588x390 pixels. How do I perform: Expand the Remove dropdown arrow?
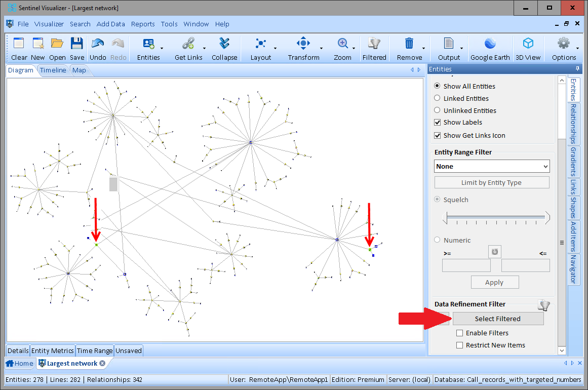[x=423, y=49]
